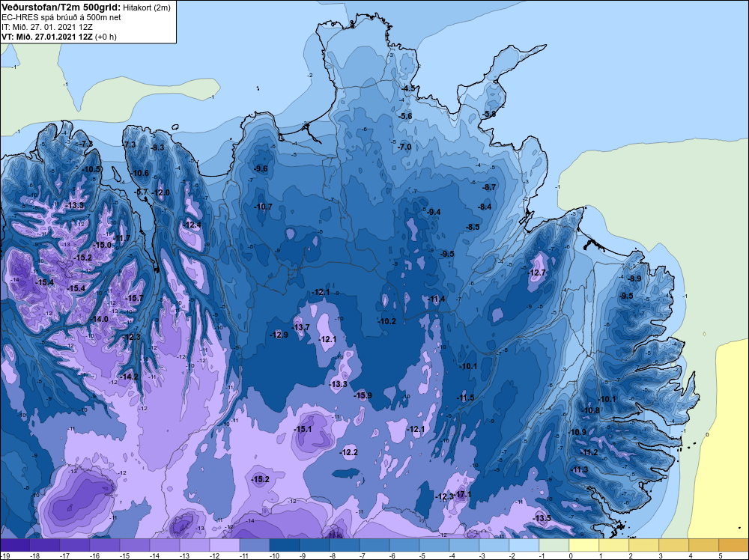Image resolution: width=749 pixels, height=560 pixels.
Task: Click the -5.6 temperature label
Action: (x=405, y=116)
